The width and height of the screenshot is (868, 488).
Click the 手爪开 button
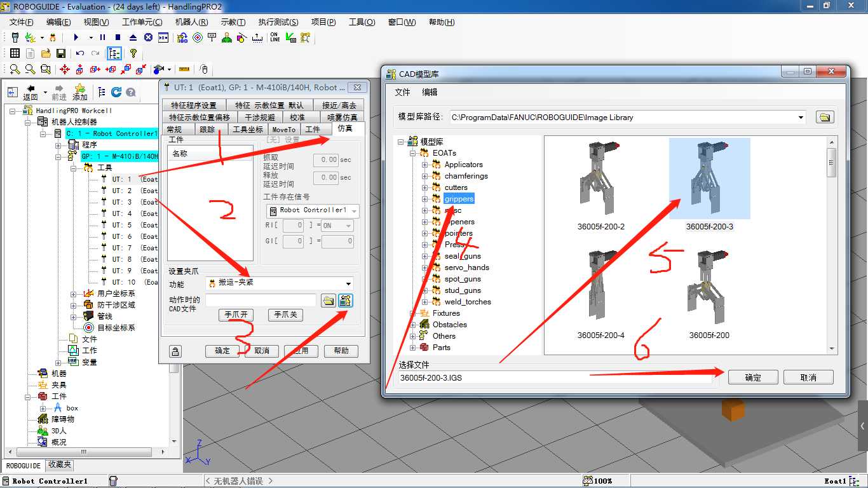tap(236, 315)
